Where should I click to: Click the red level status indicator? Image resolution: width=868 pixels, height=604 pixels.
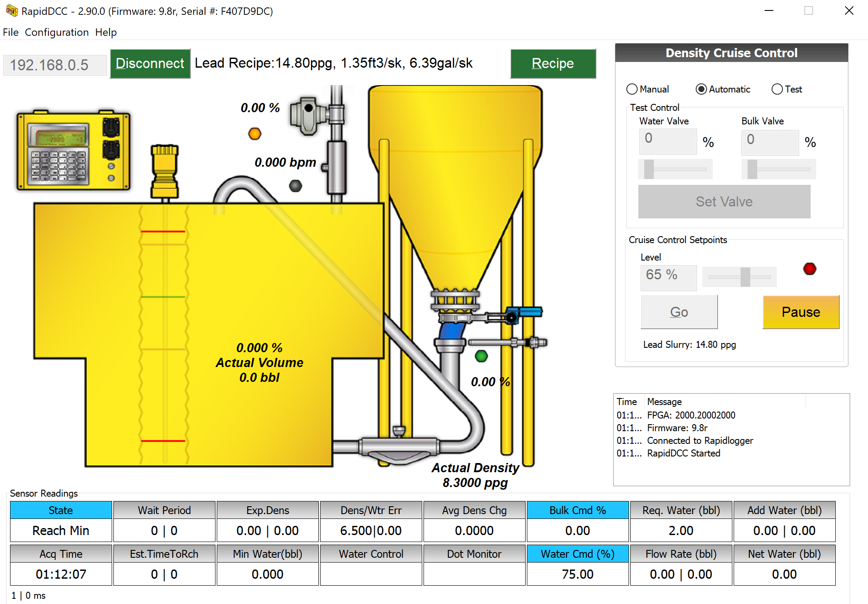[810, 269]
